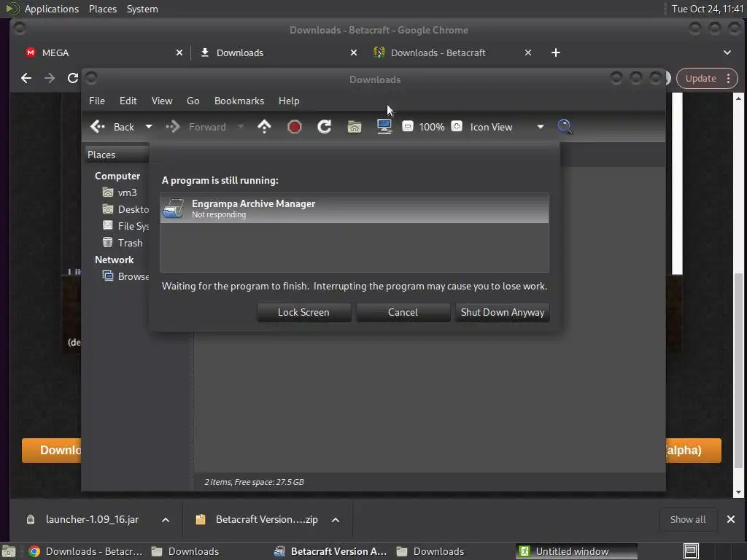The image size is (747, 560).
Task: Expand options for launcher-1.09_16.jar download
Action: [x=166, y=520]
